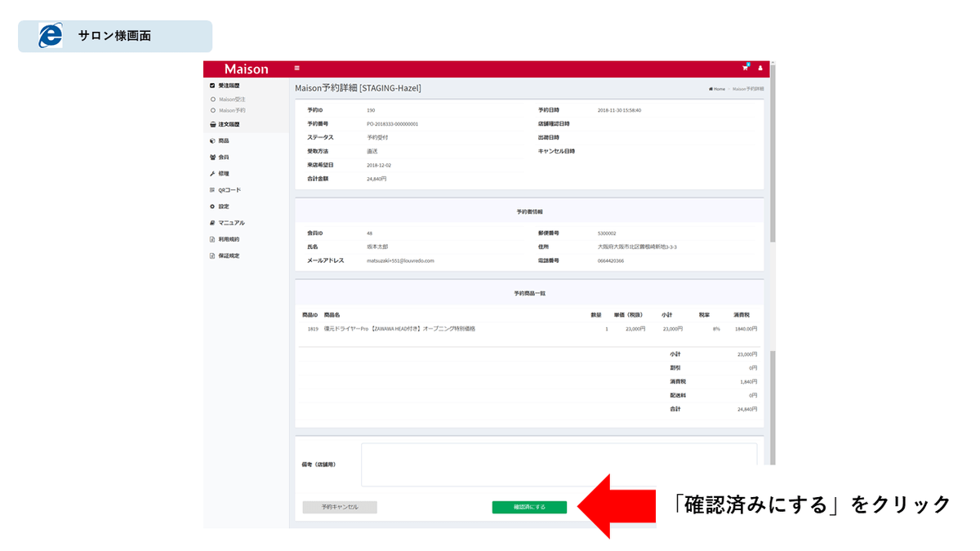Open マニュアル manual in the sidebar
This screenshot has width=980, height=551.
tap(230, 223)
